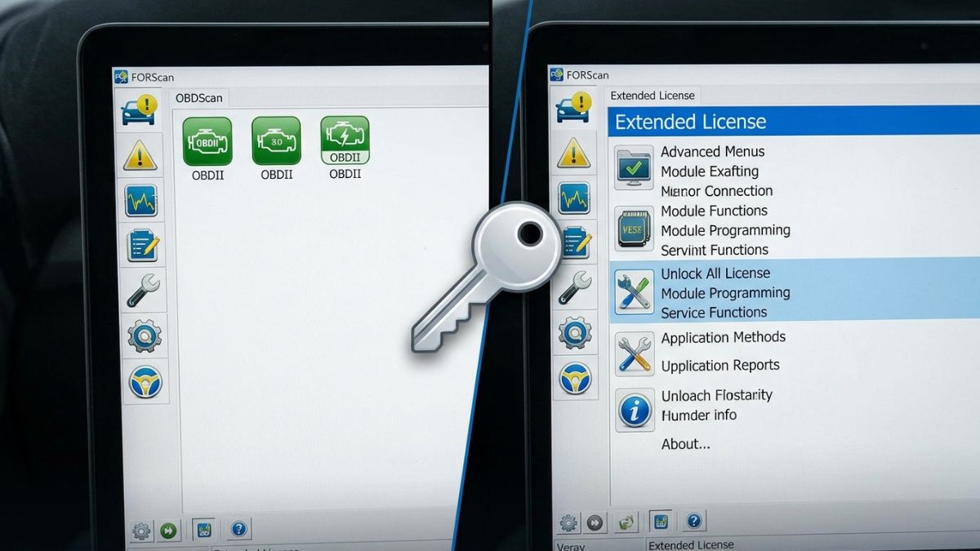Open the warning triangle icon in right window

click(x=574, y=153)
